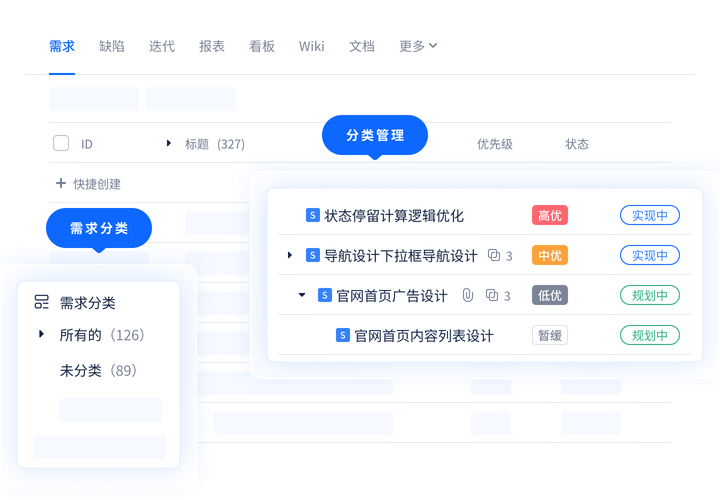Screen dimensions: 720x500
Task: Select the 未分类 (89) category
Action: click(x=98, y=370)
